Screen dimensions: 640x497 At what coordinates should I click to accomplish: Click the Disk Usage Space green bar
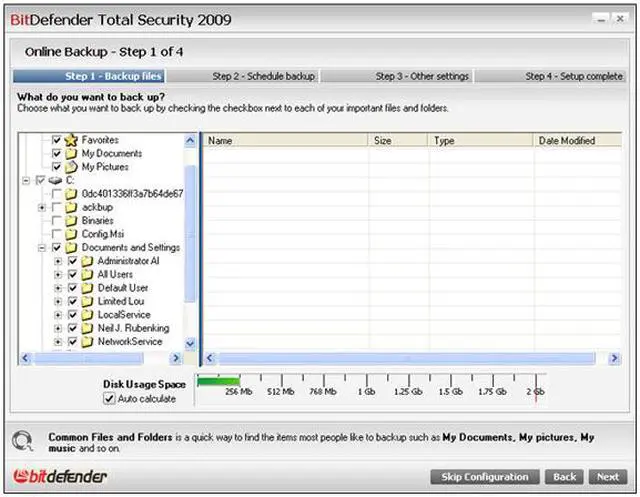218,381
